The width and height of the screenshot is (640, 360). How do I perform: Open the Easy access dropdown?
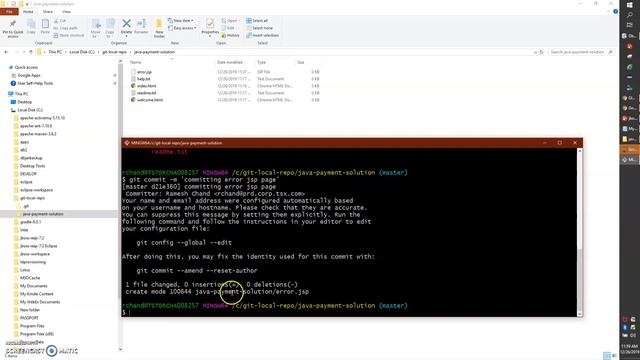[182, 28]
